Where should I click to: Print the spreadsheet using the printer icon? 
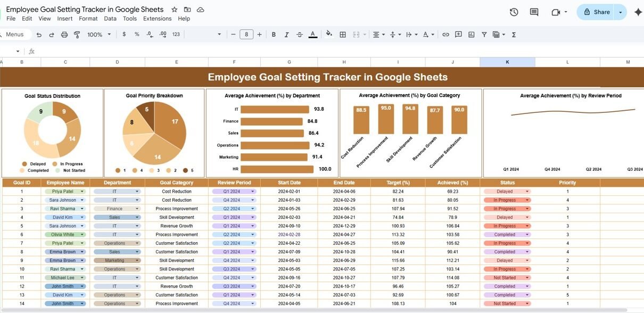[x=64, y=35]
